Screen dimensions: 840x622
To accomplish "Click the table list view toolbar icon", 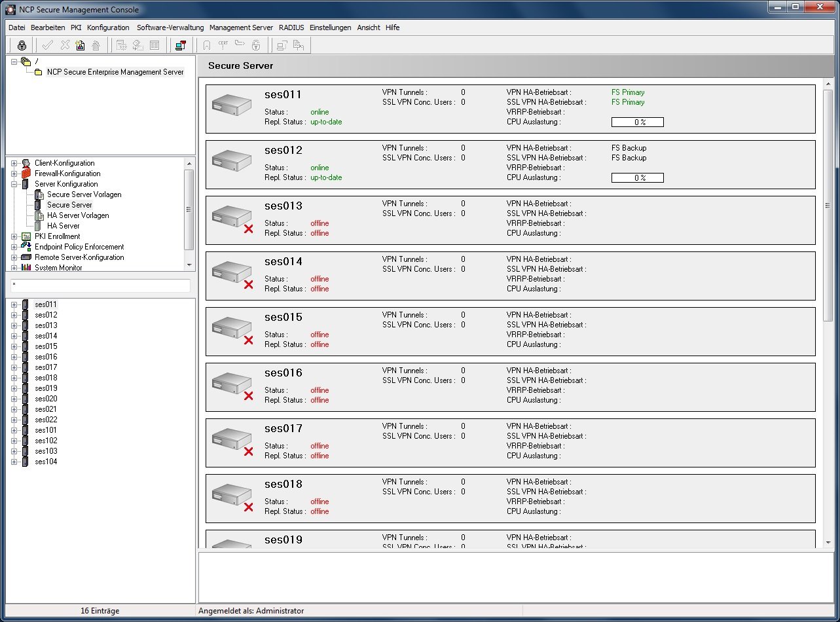I will (x=155, y=45).
